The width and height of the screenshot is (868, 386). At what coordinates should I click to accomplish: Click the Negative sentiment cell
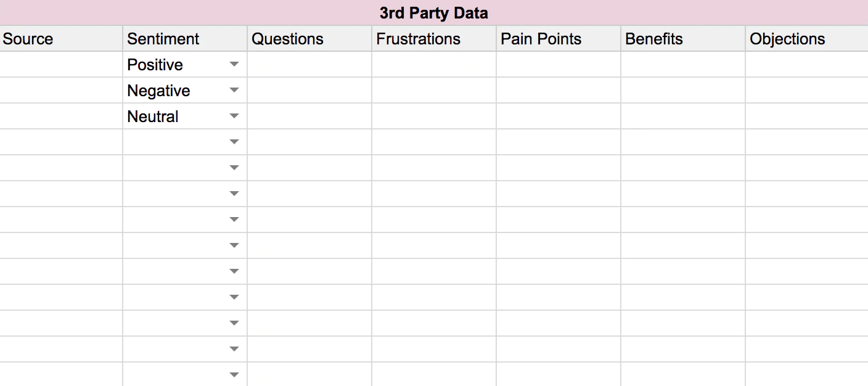click(x=173, y=91)
